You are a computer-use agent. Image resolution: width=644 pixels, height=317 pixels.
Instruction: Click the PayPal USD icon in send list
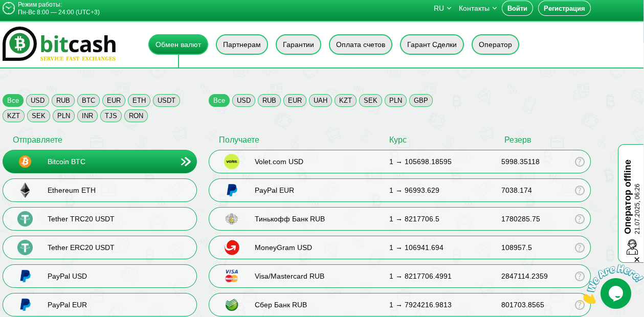(x=25, y=276)
